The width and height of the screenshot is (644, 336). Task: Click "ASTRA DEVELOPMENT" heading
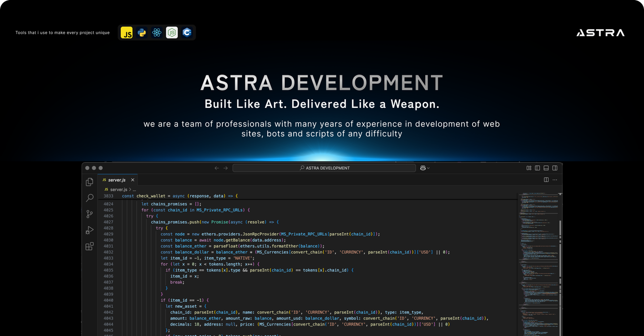322,83
